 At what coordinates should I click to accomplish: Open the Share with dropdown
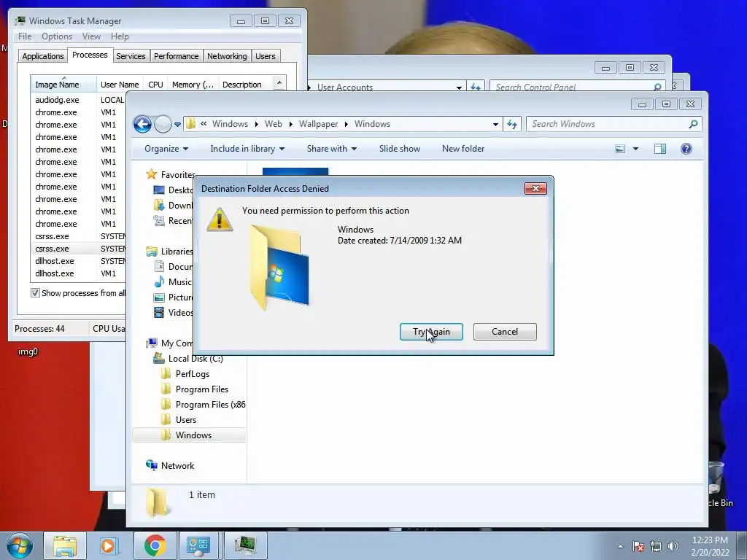332,149
